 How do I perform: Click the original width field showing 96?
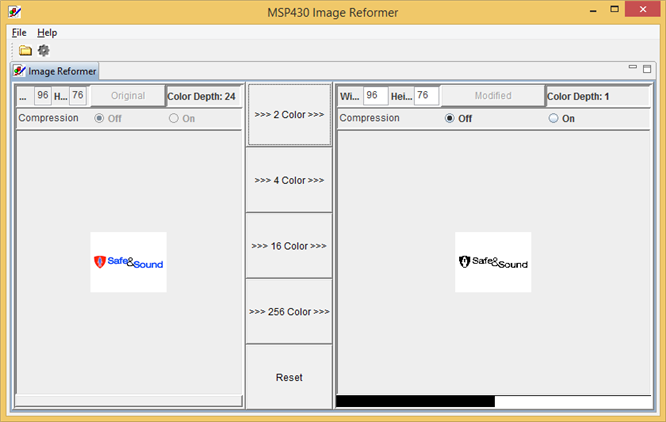coord(43,96)
